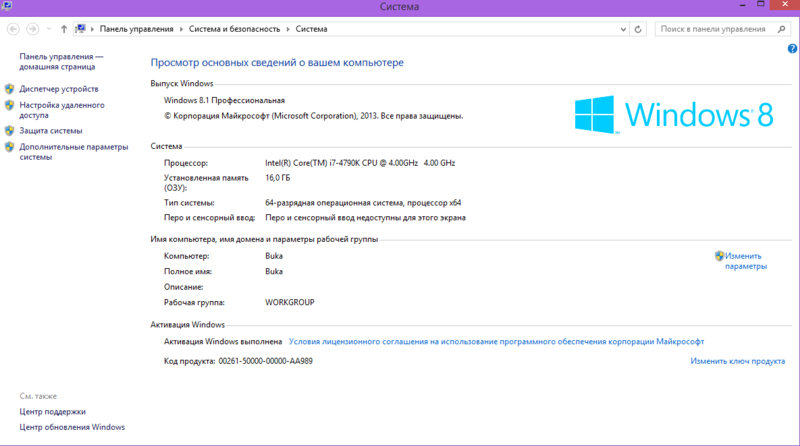Open 'Панель управления — домашняя страница'
Image resolution: width=800 pixels, height=446 pixels.
pos(61,61)
